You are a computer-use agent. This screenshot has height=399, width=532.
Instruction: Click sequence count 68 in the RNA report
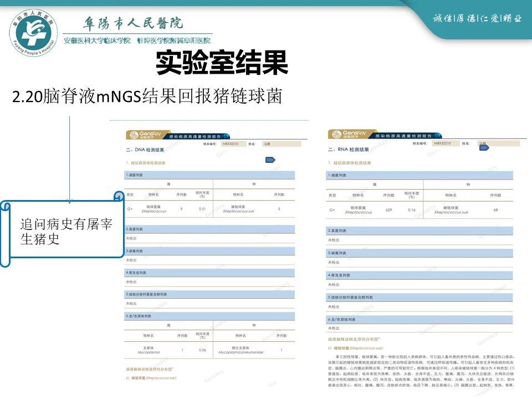click(x=495, y=210)
